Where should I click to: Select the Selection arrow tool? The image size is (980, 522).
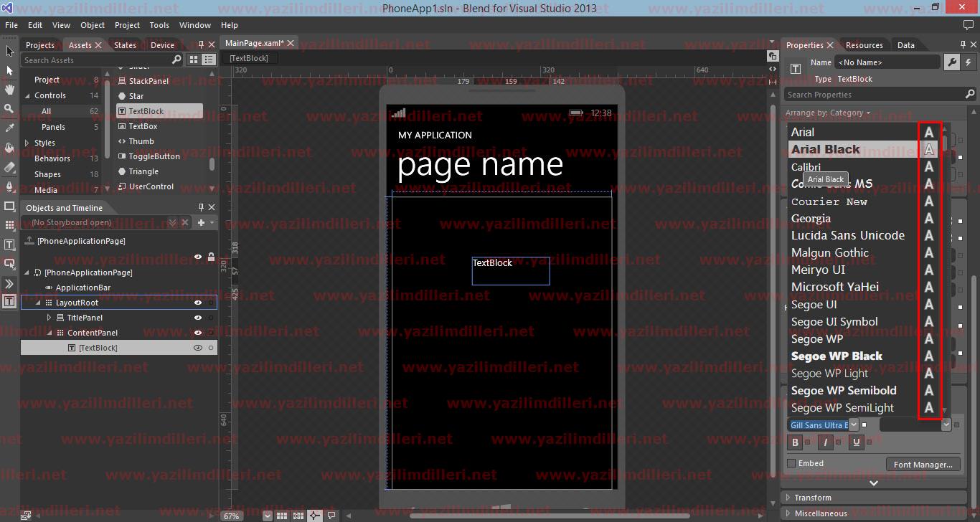tap(9, 52)
